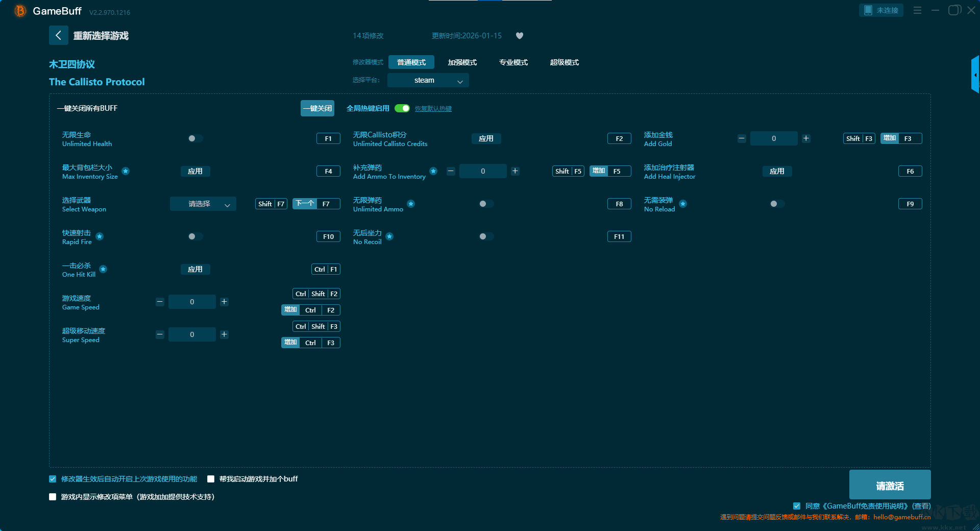
Task: Click the heart favorite icon
Action: pos(520,36)
